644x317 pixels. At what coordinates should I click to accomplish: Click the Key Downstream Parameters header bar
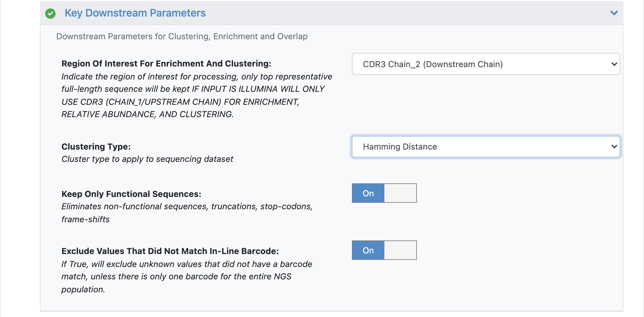331,13
